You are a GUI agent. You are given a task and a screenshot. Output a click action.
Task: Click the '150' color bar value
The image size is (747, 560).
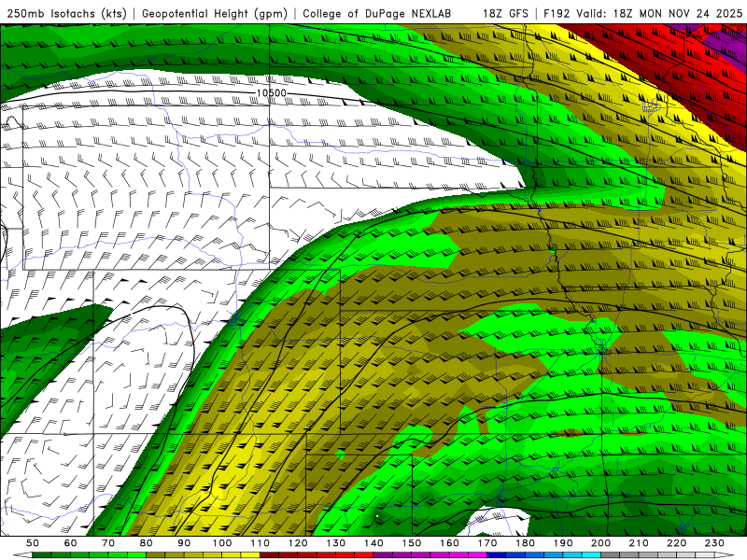pyautogui.click(x=412, y=543)
